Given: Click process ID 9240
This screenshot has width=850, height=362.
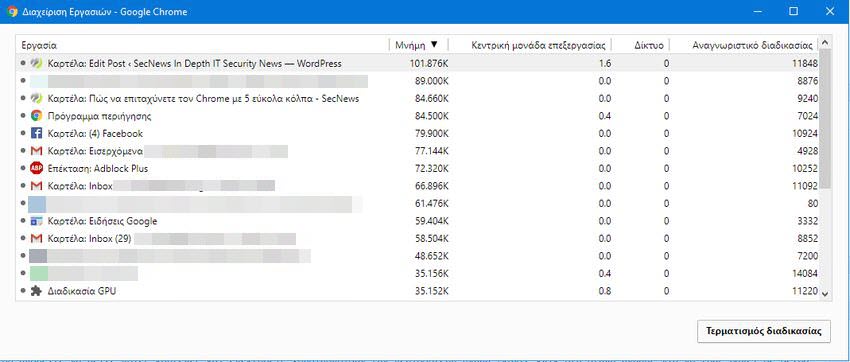Looking at the screenshot, I should [807, 99].
